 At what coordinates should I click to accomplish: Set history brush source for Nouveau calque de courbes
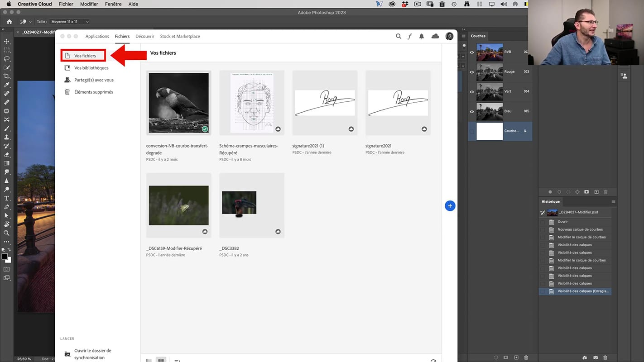543,230
